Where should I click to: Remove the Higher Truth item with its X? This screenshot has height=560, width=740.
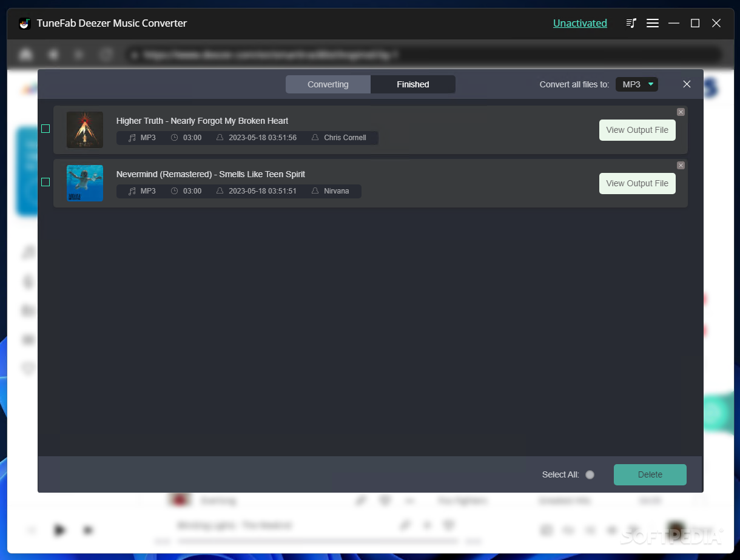click(681, 112)
